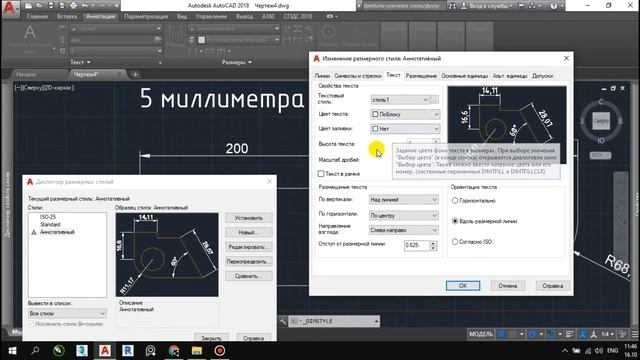Enable the text frame checkbox
This screenshot has width=640, height=360.
pos(321,174)
